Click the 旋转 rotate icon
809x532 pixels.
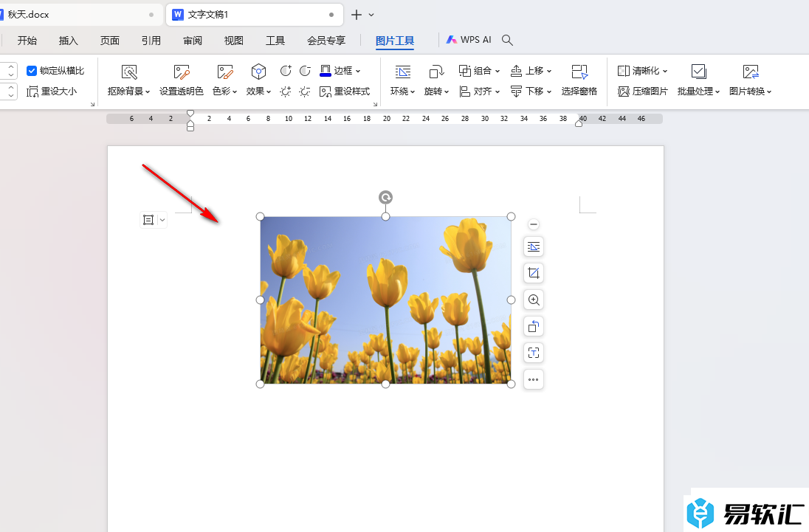[436, 72]
